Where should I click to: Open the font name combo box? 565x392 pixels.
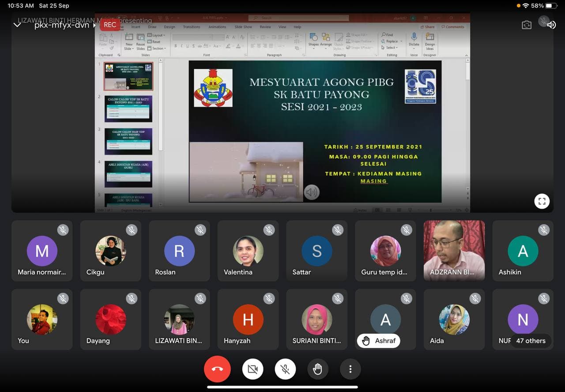click(192, 37)
